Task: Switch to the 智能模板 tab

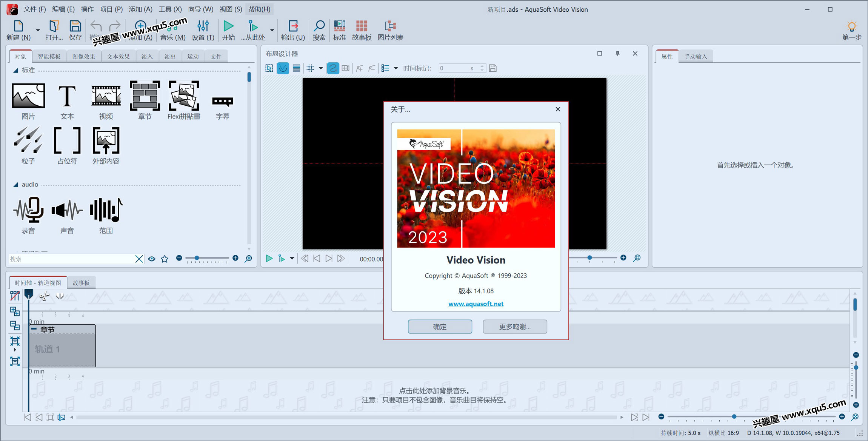Action: [49, 56]
